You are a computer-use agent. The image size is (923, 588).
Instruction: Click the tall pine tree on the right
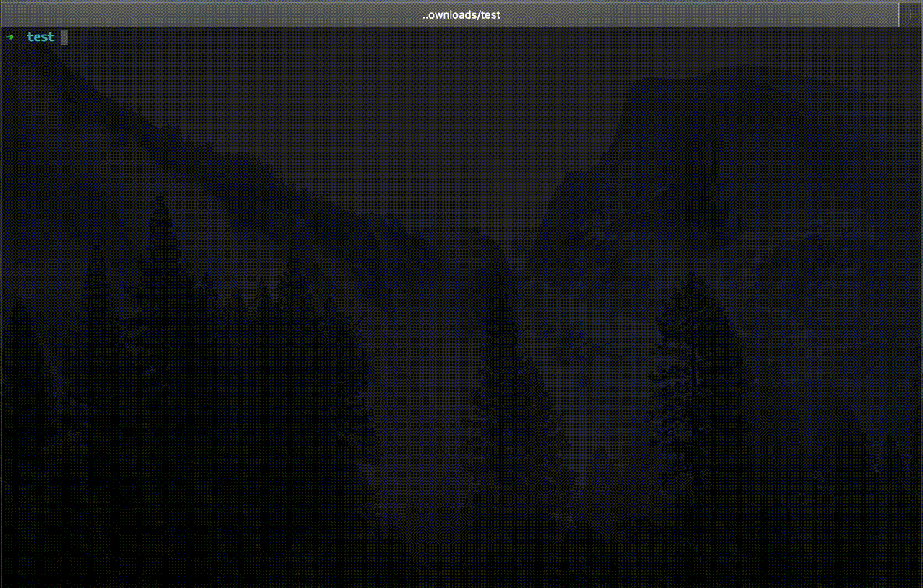pos(691,375)
